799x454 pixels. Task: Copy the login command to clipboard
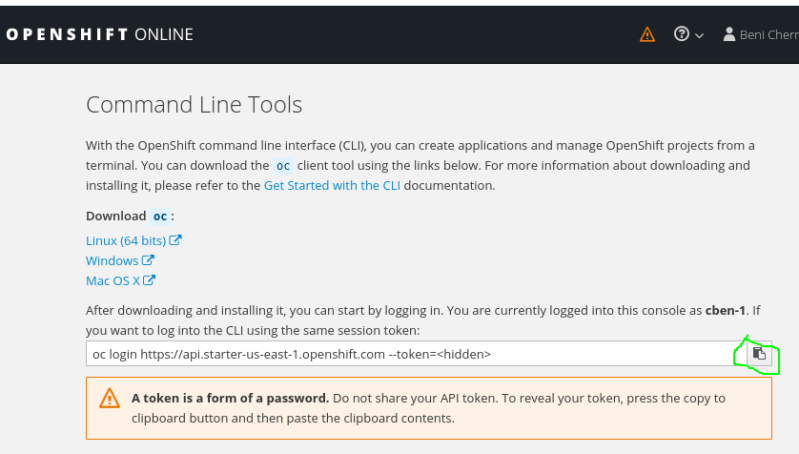759,354
